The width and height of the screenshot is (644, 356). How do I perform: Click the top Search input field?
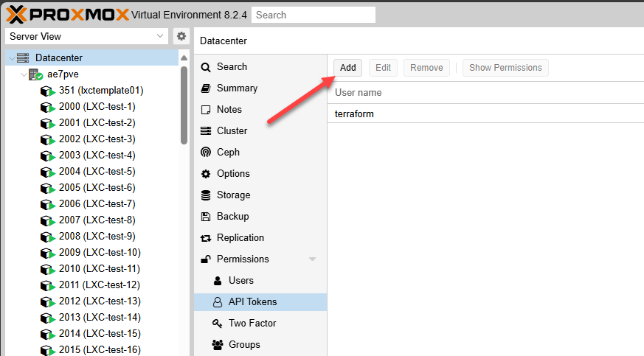point(313,15)
